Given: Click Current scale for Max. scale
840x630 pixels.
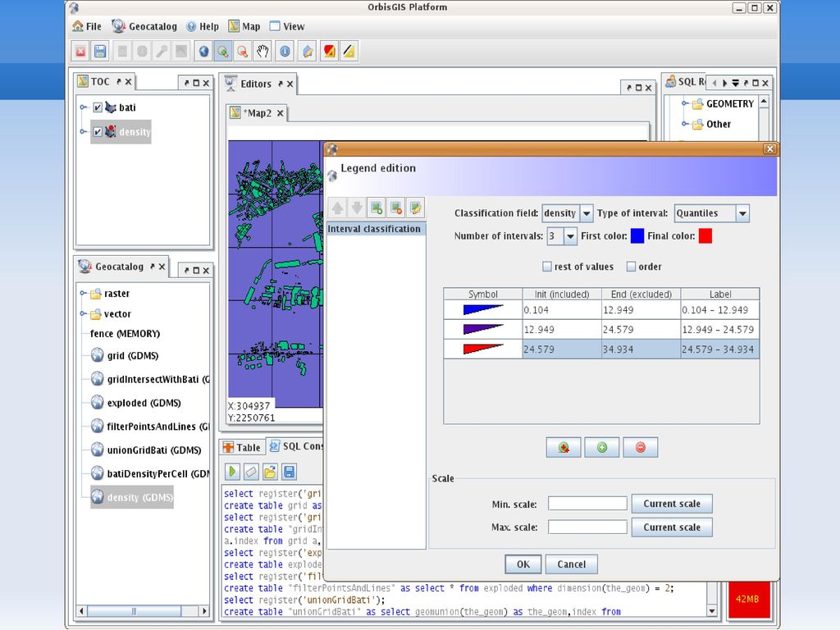Looking at the screenshot, I should 672,527.
